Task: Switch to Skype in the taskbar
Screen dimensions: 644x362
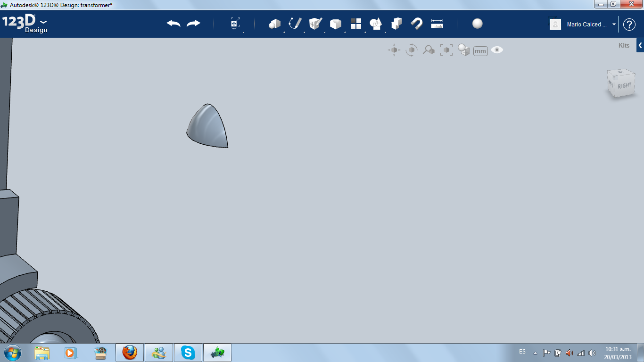Action: (x=188, y=353)
